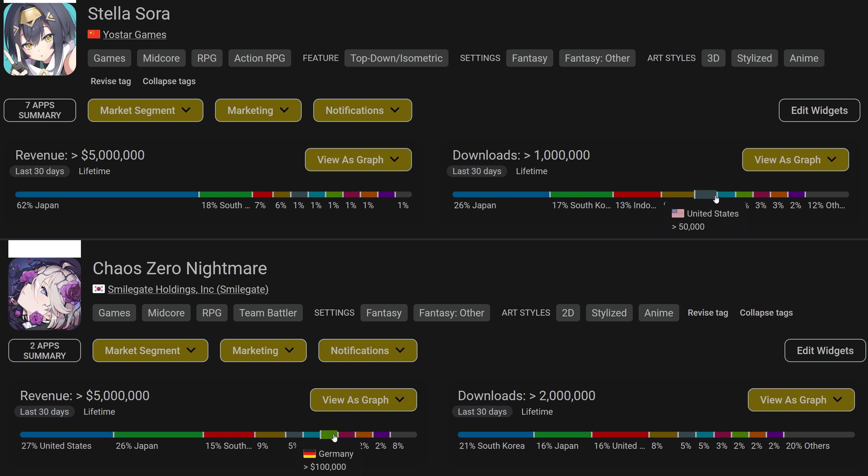Image resolution: width=868 pixels, height=476 pixels.
Task: Click the Team Battler tag
Action: point(268,313)
